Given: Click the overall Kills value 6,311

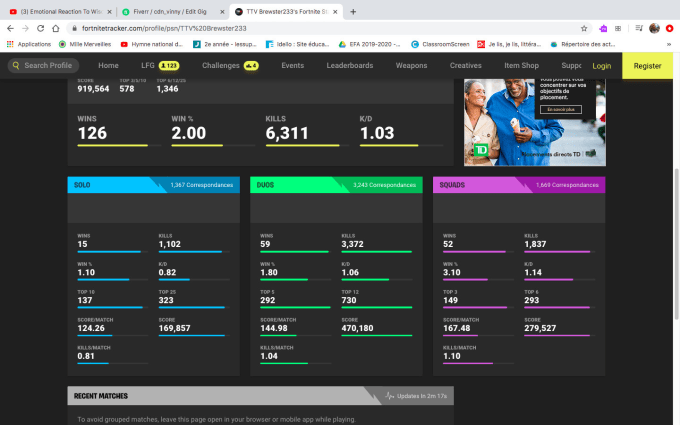Looking at the screenshot, I should click(287, 133).
